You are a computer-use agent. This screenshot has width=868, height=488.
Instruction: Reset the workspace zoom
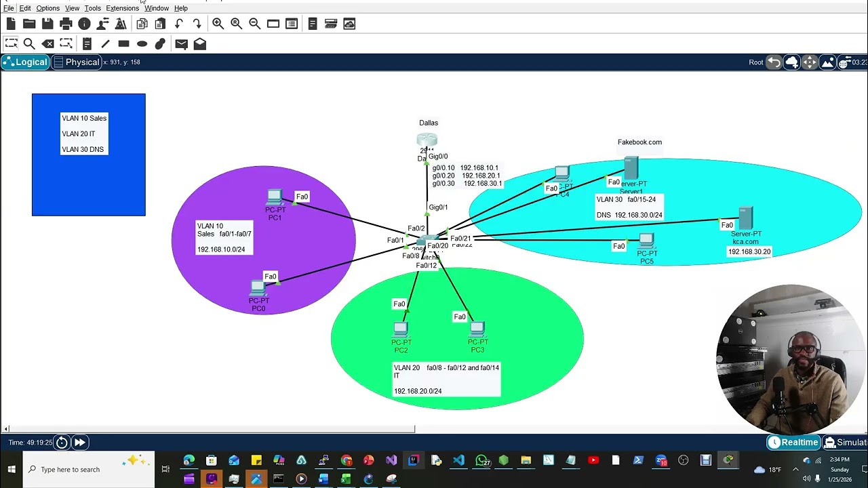tap(236, 24)
